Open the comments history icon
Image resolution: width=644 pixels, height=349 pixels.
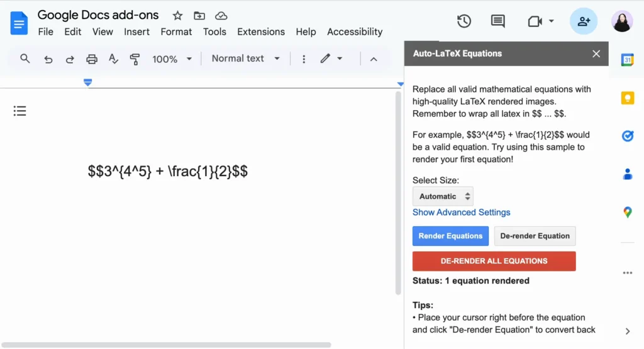(498, 21)
